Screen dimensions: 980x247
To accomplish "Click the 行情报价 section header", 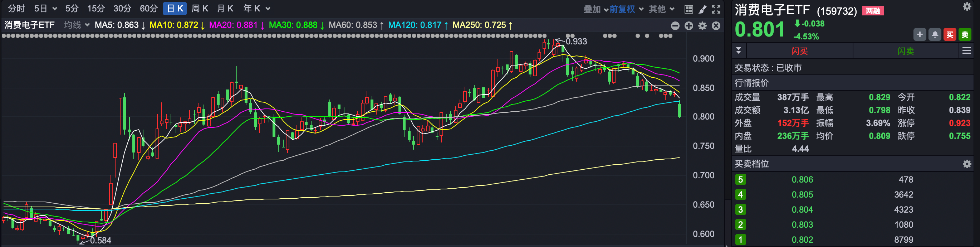I will [x=752, y=83].
